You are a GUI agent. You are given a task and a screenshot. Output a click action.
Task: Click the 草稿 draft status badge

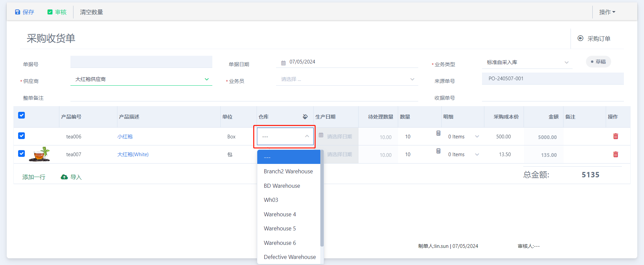click(598, 62)
